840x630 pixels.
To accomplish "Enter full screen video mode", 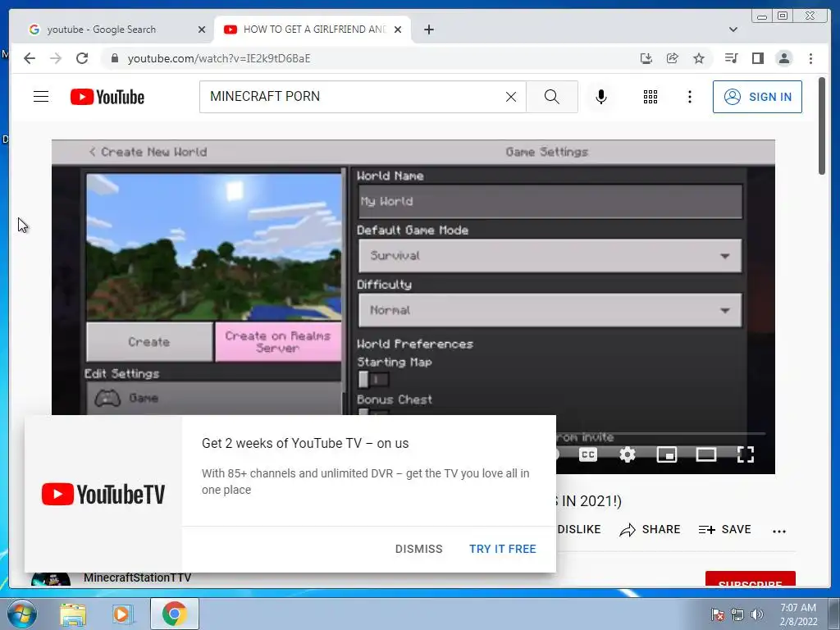I will (x=746, y=454).
